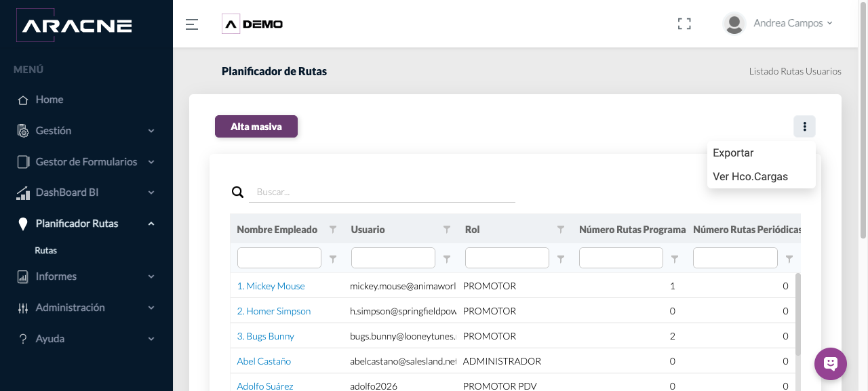Click the fullscreen icon in header
This screenshot has width=868, height=391.
coord(684,24)
